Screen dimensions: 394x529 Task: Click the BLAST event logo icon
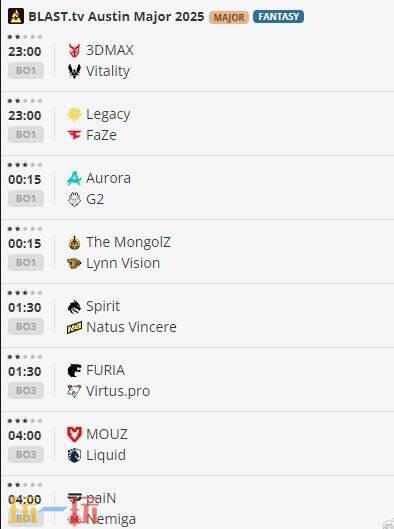click(16, 16)
